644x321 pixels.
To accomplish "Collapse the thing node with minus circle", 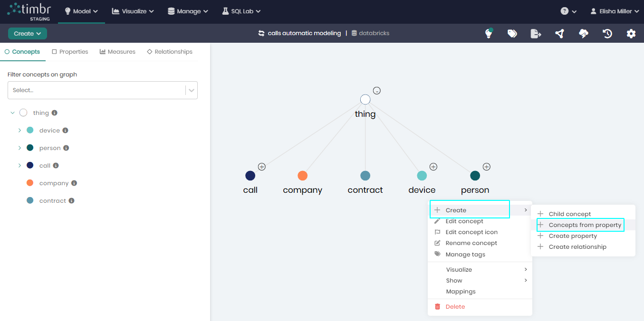I will coord(376,91).
